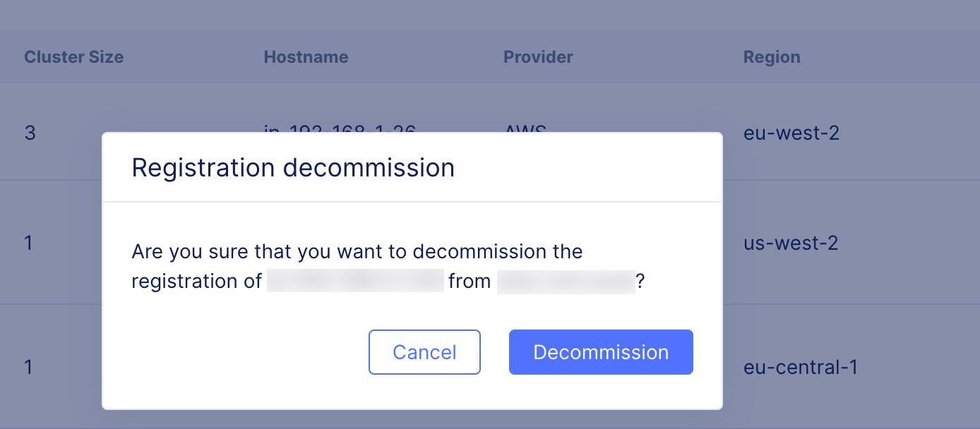Image resolution: width=980 pixels, height=429 pixels.
Task: Select the Registration decommission dialog title
Action: point(292,167)
